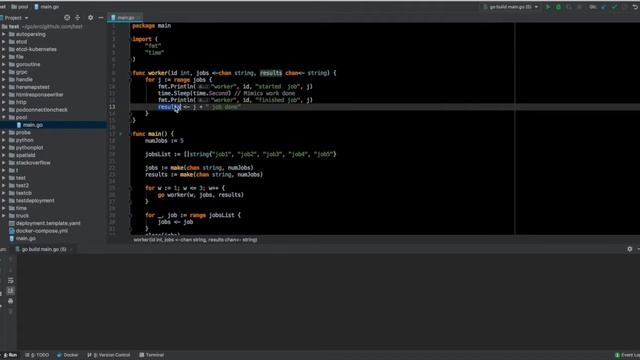640x360 pixels.
Task: Open the Version Control tool window
Action: pyautogui.click(x=109, y=355)
